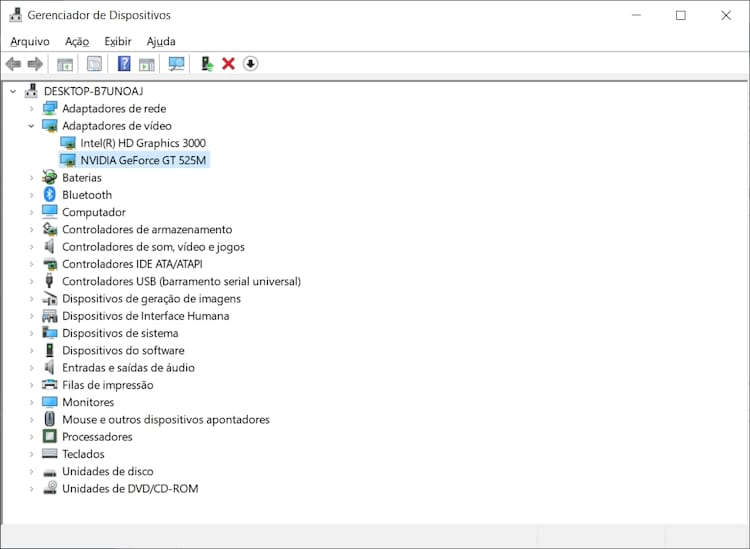Select the Computador label
The width and height of the screenshot is (750, 549).
point(94,212)
